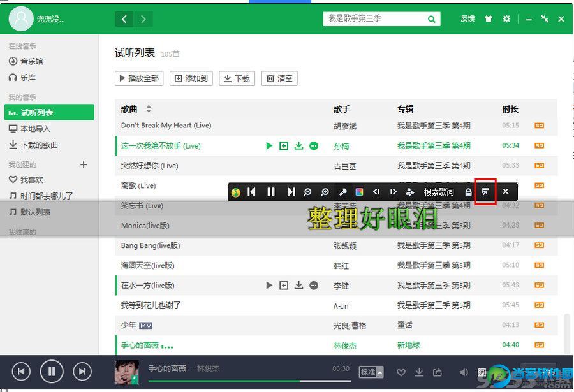Download 在水一方(live版) row icon

pyautogui.click(x=298, y=285)
